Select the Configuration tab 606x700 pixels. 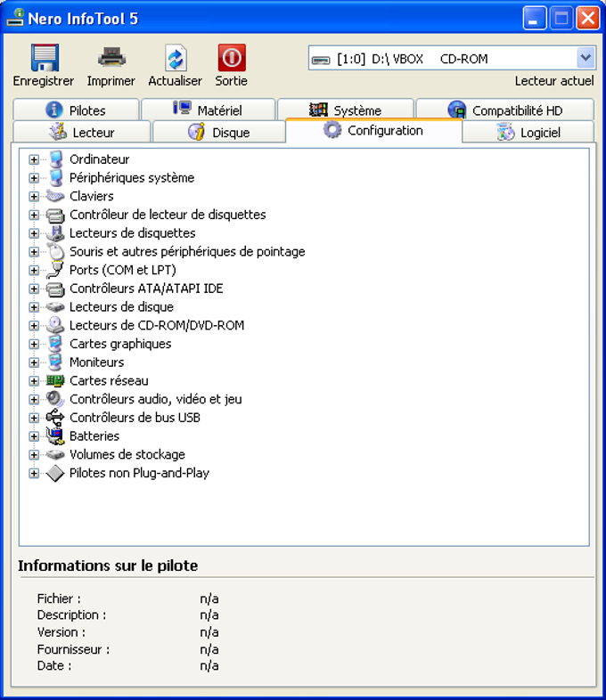point(373,130)
